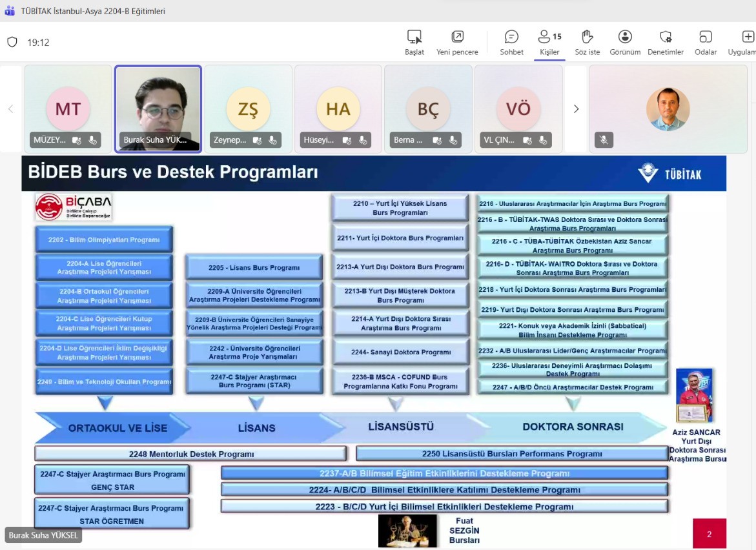This screenshot has height=550, width=756.
Task: Open Uygulamalar apps menu
Action: click(748, 37)
